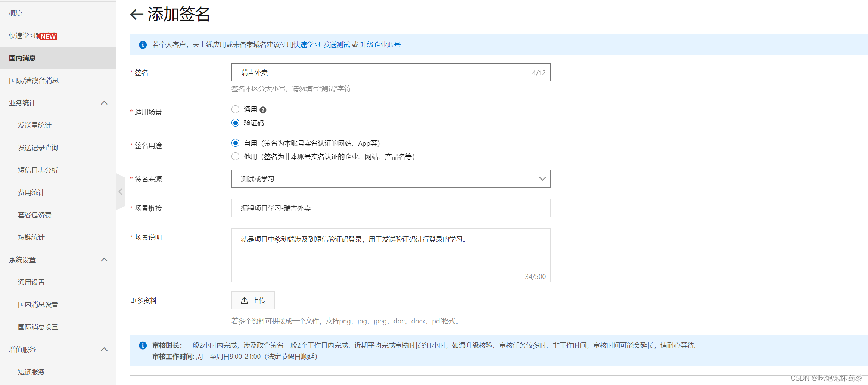Collapse the 增值服务 section

click(x=104, y=349)
